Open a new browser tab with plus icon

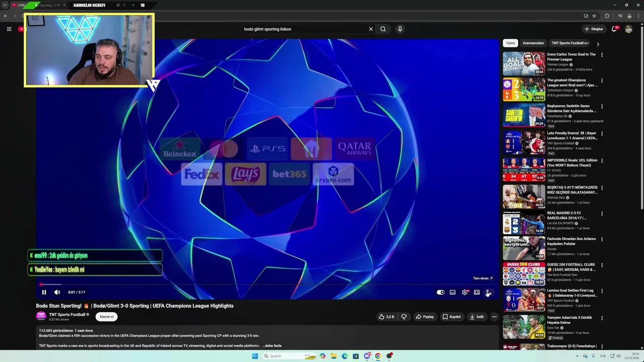[x=133, y=5]
